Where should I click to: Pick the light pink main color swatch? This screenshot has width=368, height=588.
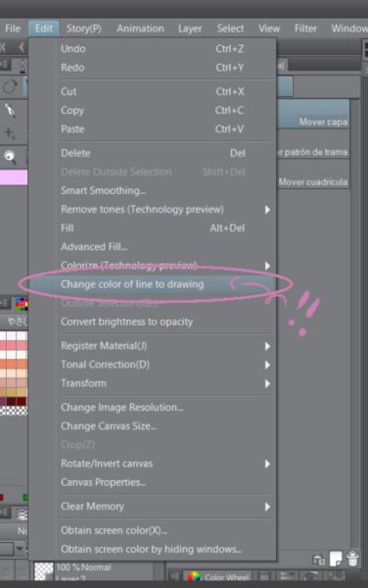click(14, 177)
